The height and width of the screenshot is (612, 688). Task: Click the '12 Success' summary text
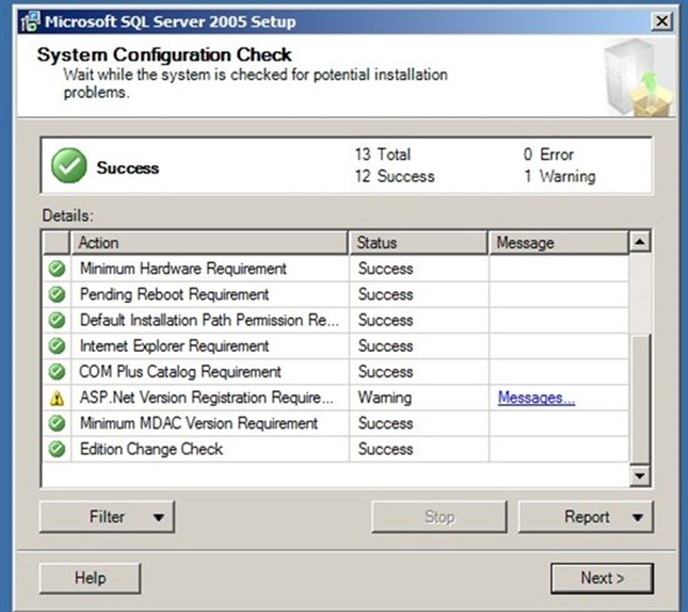(x=394, y=176)
